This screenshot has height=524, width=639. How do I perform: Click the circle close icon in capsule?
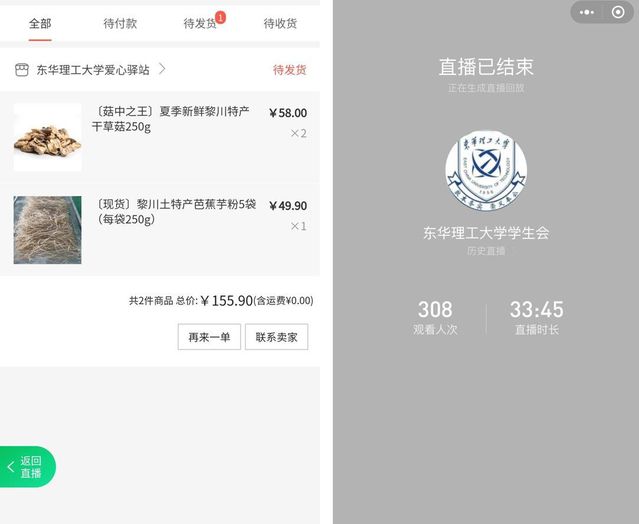pos(617,12)
